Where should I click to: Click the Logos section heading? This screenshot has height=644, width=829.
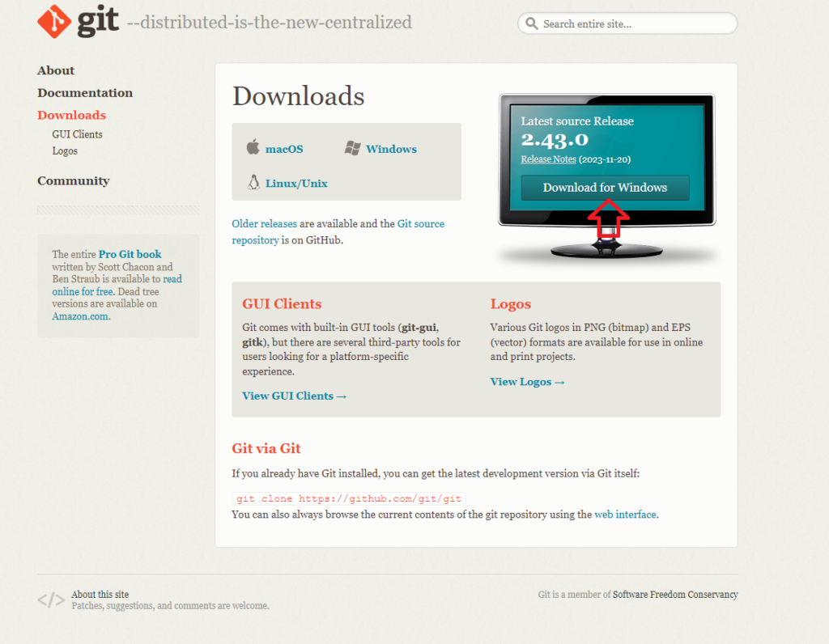click(x=510, y=303)
